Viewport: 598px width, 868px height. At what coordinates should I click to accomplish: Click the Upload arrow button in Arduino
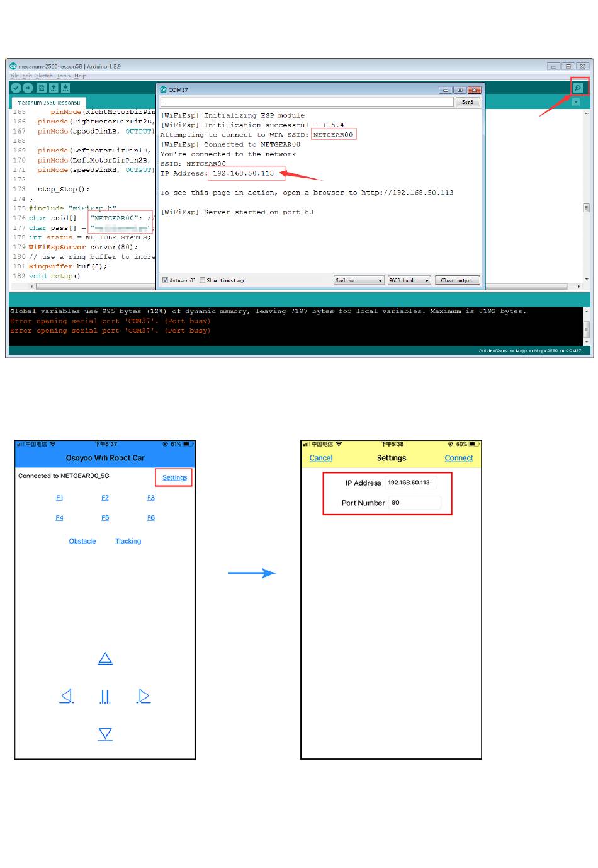coord(28,88)
